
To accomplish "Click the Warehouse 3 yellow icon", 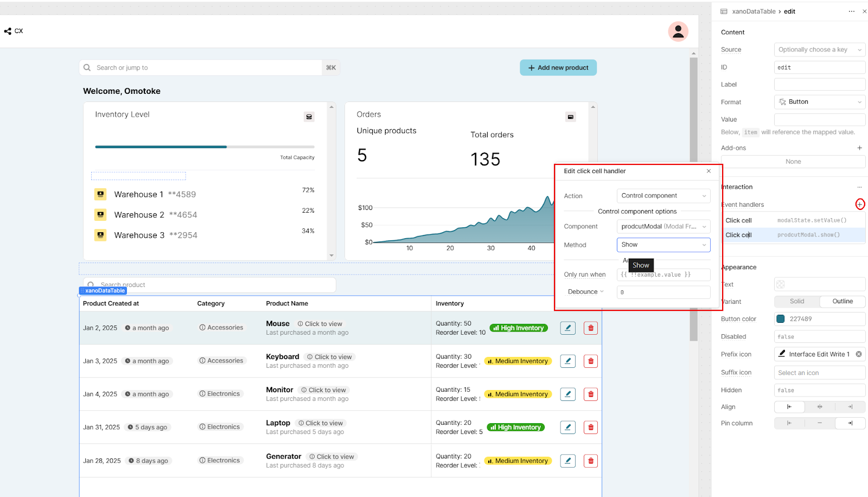I will (100, 235).
